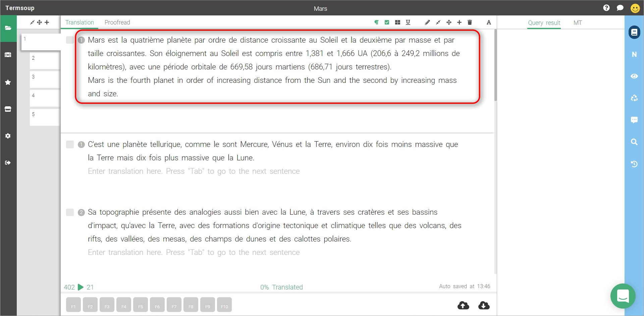Upload with the cloud upload icon
The width and height of the screenshot is (644, 316).
[x=464, y=305]
